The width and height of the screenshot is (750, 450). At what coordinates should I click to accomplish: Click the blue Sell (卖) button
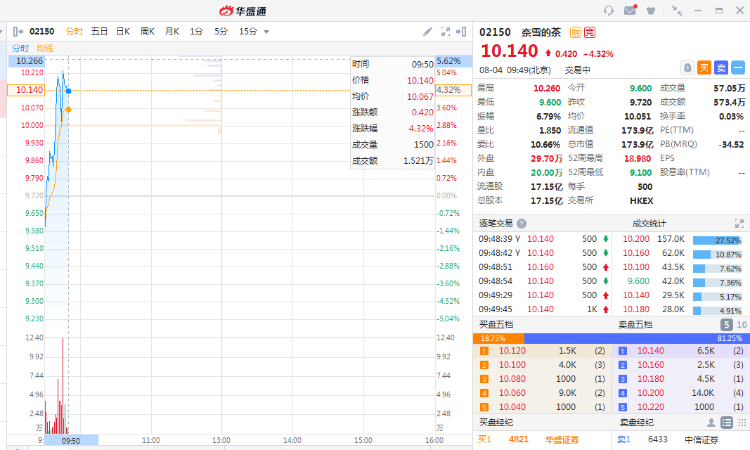[721, 68]
